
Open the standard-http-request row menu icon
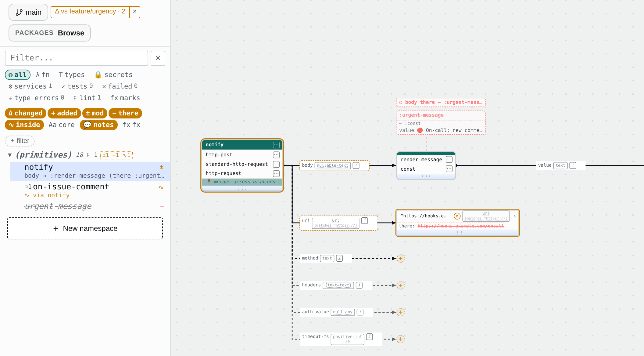pyautogui.click(x=276, y=164)
